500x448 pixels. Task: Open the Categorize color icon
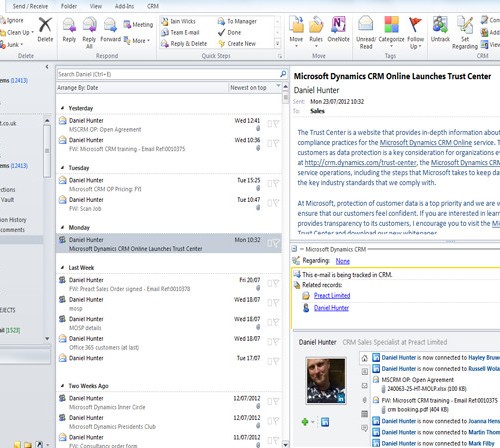point(391,25)
